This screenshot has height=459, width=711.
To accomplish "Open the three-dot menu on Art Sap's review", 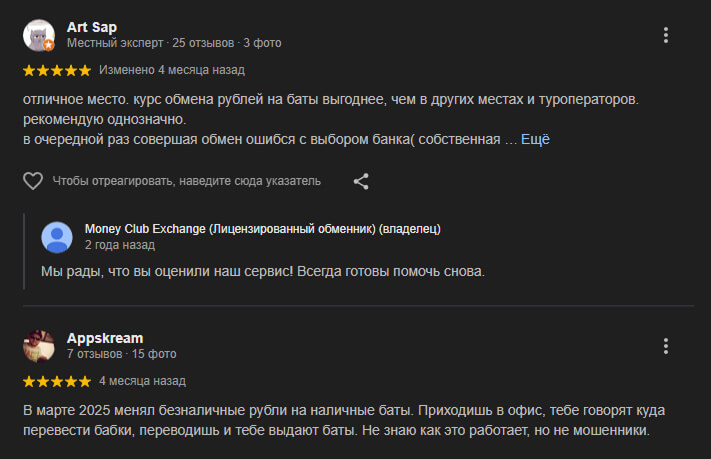I will [x=666, y=35].
